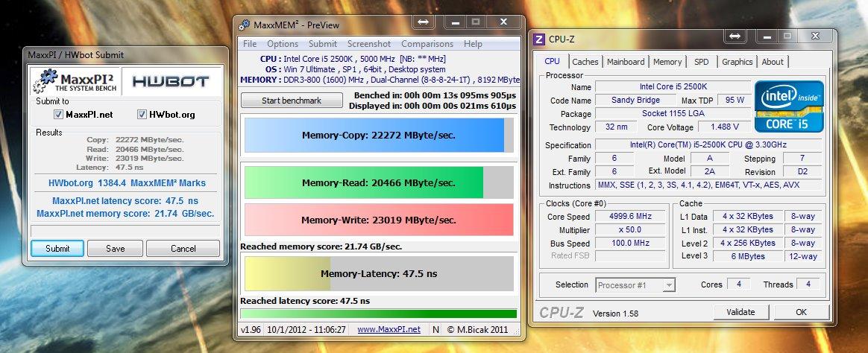The image size is (868, 353).
Task: Click the Code Name value Sandy Bridge
Action: click(635, 100)
